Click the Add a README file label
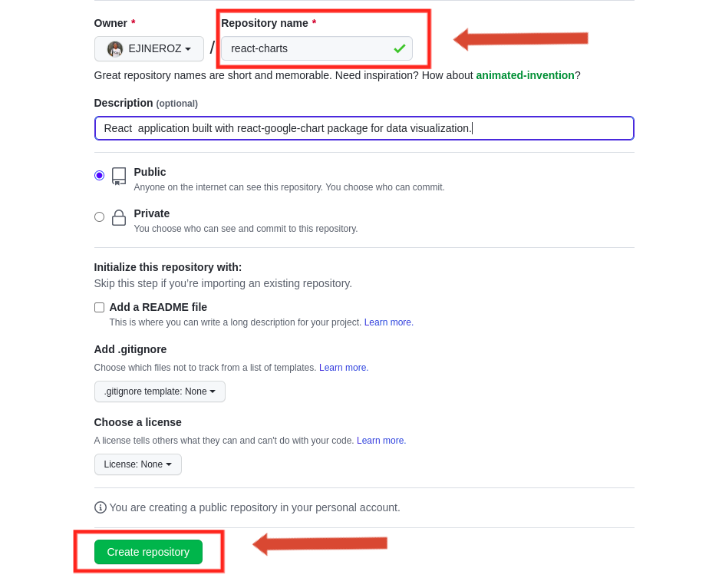 [x=158, y=307]
